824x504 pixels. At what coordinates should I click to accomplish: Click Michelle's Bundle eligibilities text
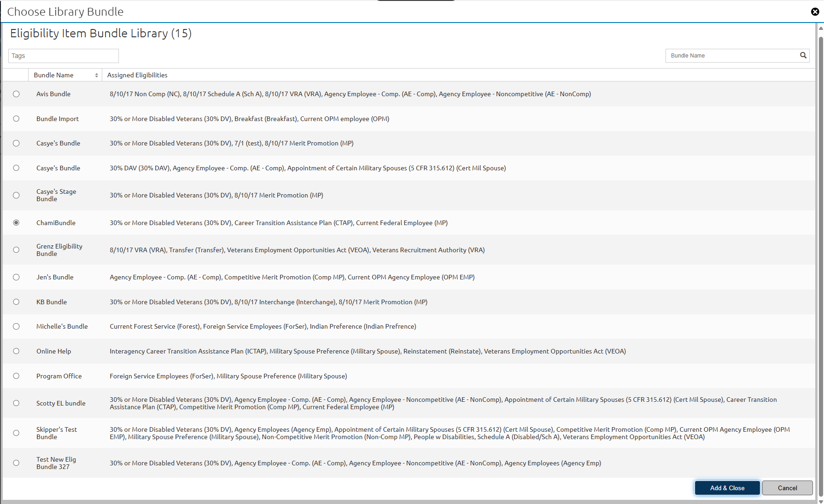(x=263, y=326)
